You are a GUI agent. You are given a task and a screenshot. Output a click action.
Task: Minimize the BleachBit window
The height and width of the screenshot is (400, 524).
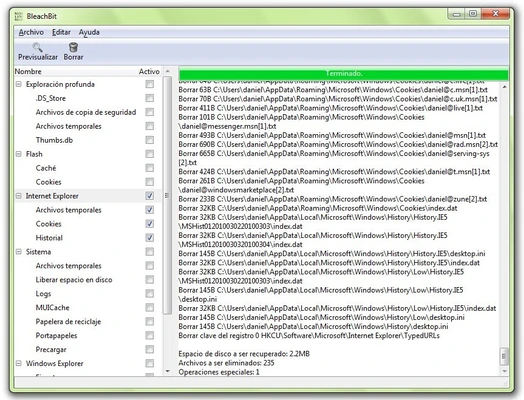click(456, 14)
